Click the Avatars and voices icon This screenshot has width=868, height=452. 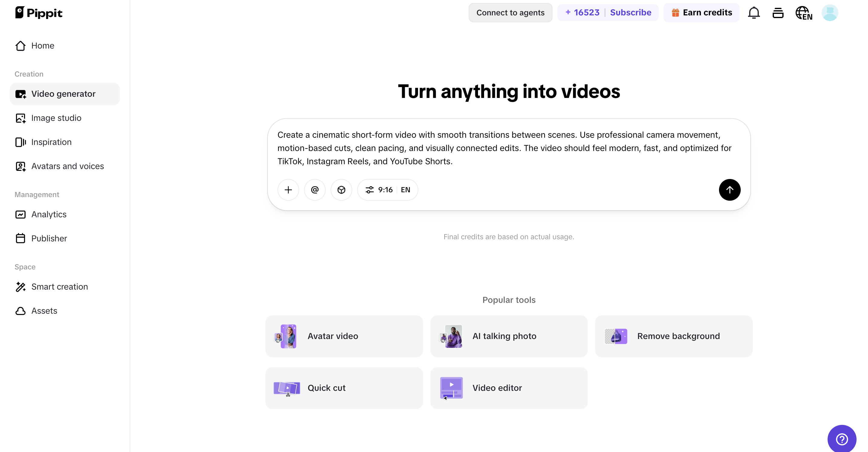[x=21, y=167]
